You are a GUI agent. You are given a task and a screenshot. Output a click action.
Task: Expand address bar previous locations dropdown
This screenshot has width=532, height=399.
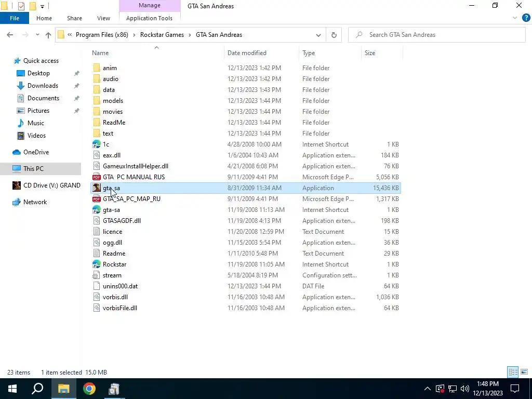[318, 35]
